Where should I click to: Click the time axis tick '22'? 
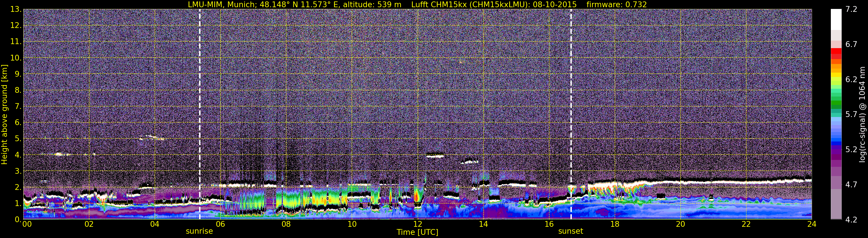point(746,224)
